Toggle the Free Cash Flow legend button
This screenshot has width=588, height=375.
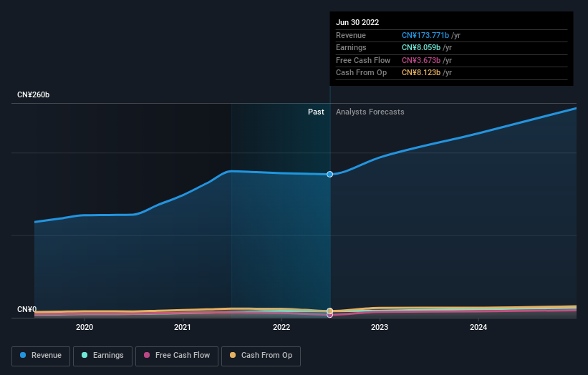pyautogui.click(x=177, y=356)
